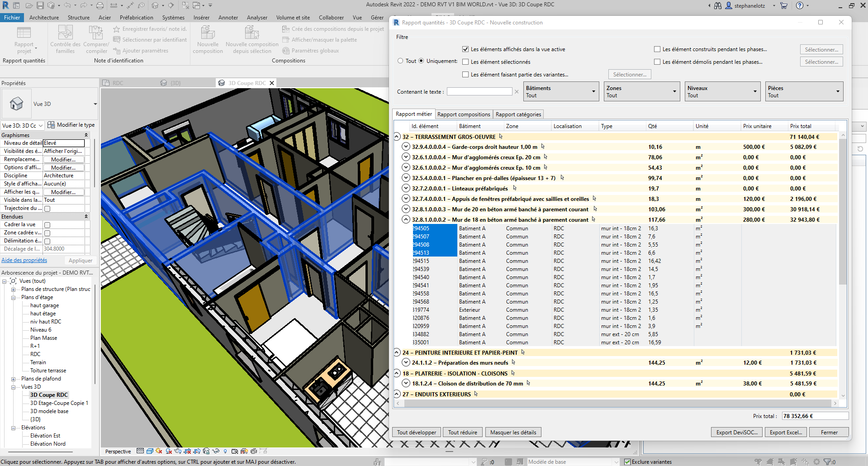Switch to the Rapport compositions tab
Image resolution: width=868 pixels, height=466 pixels.
pyautogui.click(x=463, y=114)
